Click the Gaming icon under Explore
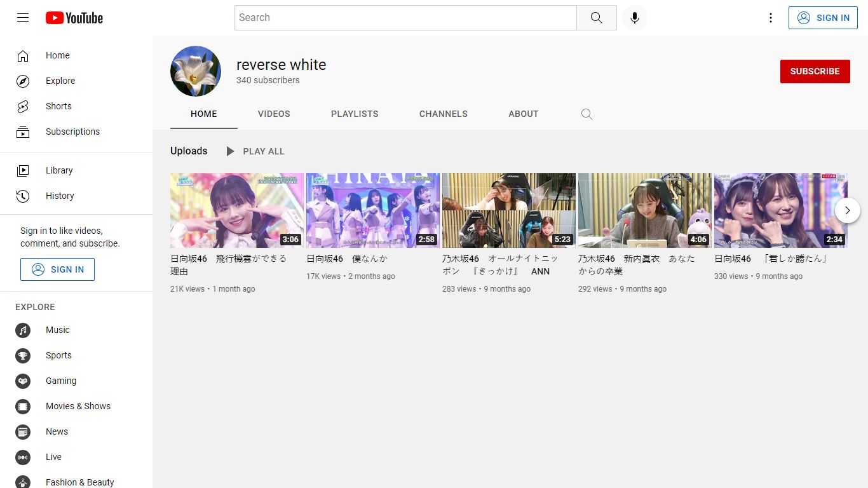 click(x=23, y=381)
